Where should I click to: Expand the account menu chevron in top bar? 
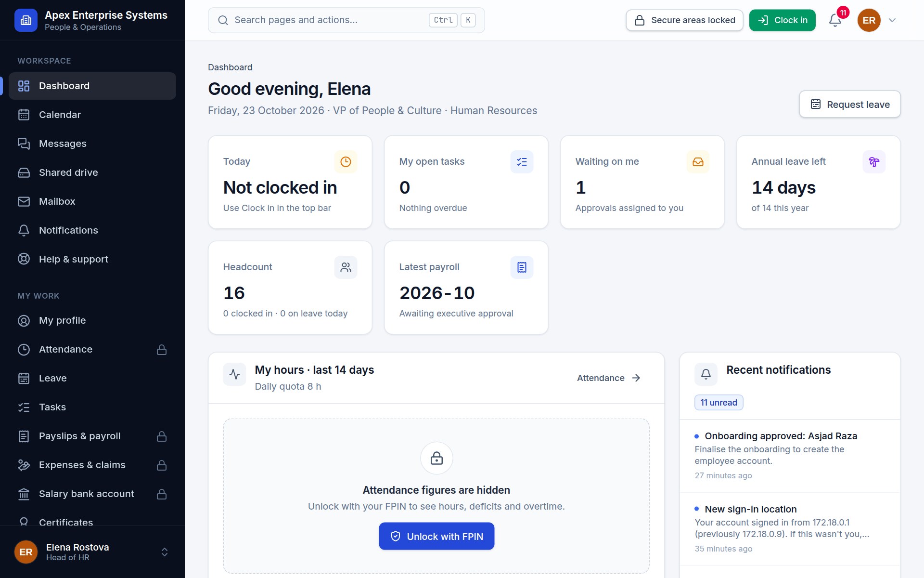[892, 20]
